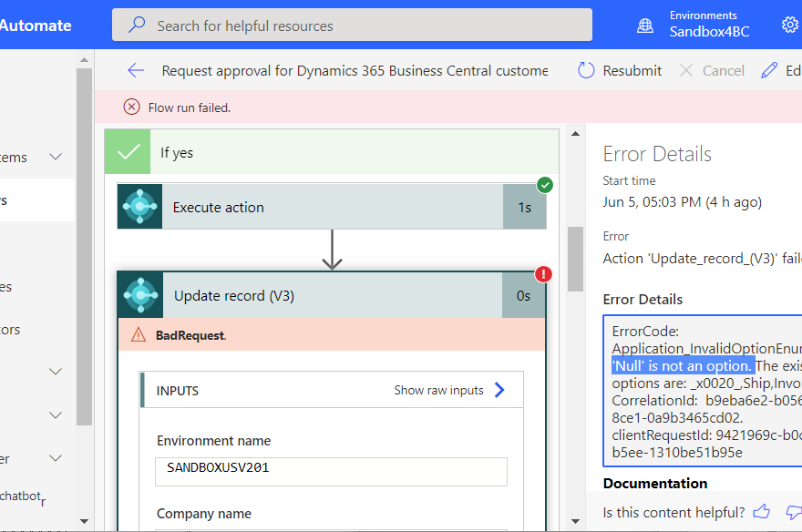
Task: Focus the Search for helpful resources field
Action: pyautogui.click(x=352, y=25)
